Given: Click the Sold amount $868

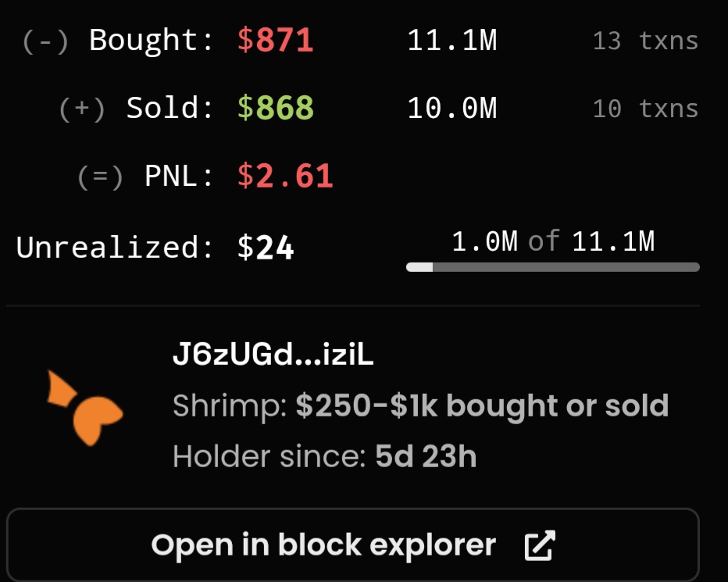Looking at the screenshot, I should pos(275,108).
